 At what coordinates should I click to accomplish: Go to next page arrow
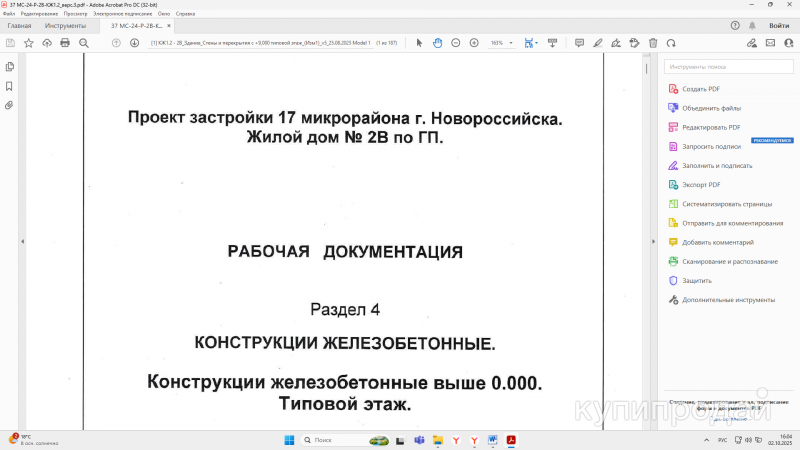[x=134, y=43]
